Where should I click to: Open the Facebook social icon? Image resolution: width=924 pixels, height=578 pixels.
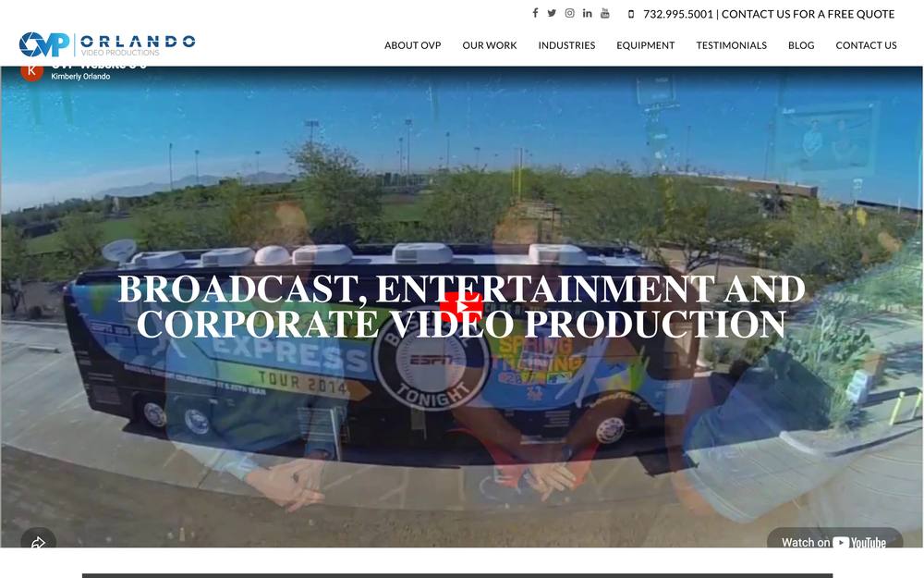coord(535,13)
